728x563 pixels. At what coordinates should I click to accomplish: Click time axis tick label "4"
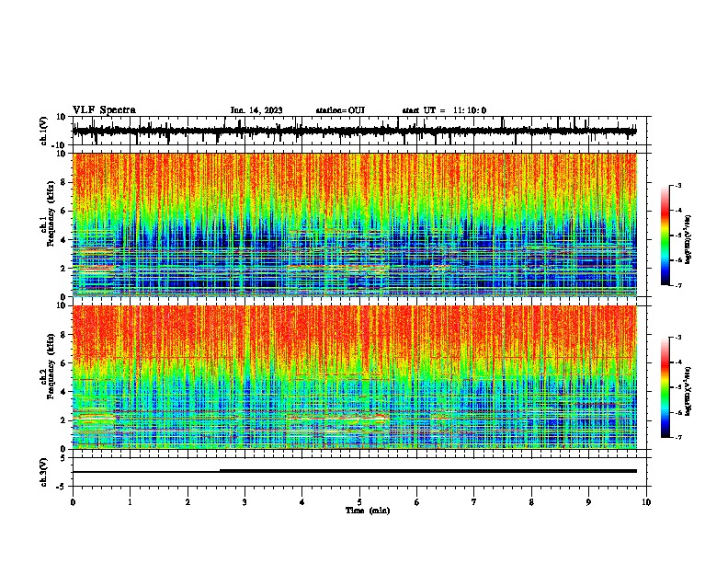click(x=302, y=502)
